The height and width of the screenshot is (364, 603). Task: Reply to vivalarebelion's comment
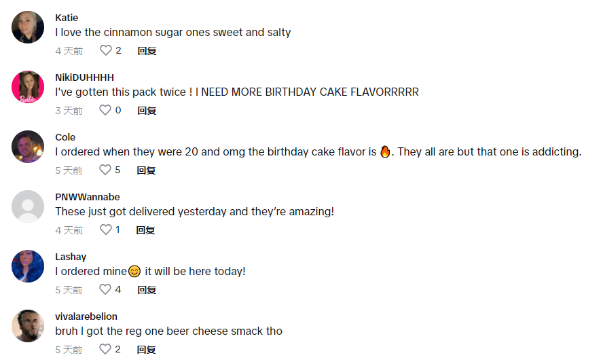point(147,349)
